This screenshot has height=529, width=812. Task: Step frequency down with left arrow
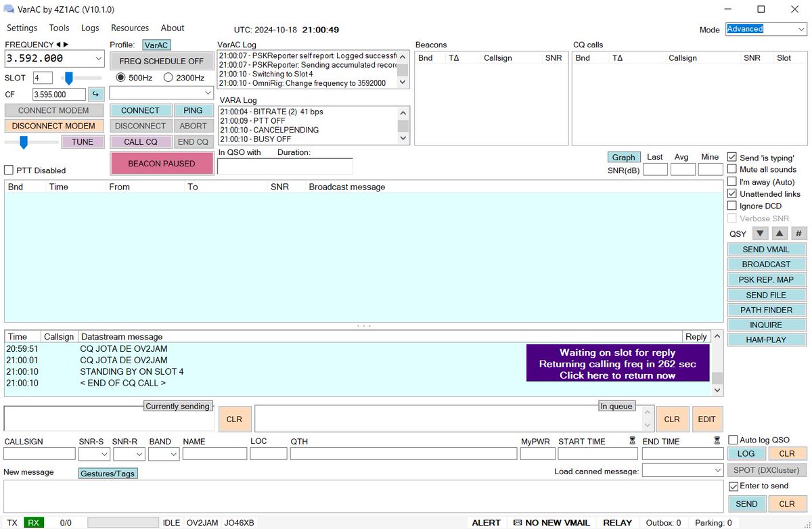[x=58, y=45]
